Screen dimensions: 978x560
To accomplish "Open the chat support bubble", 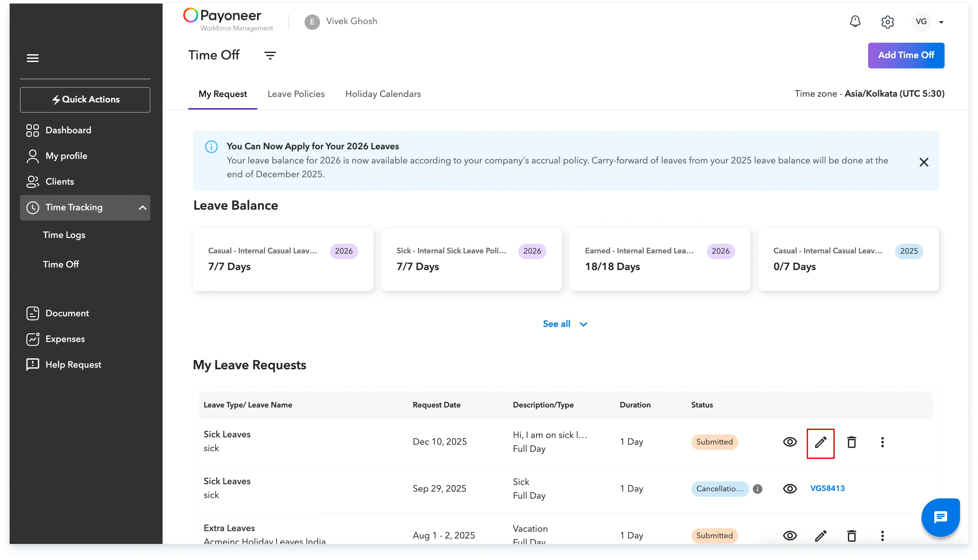I will pyautogui.click(x=940, y=517).
